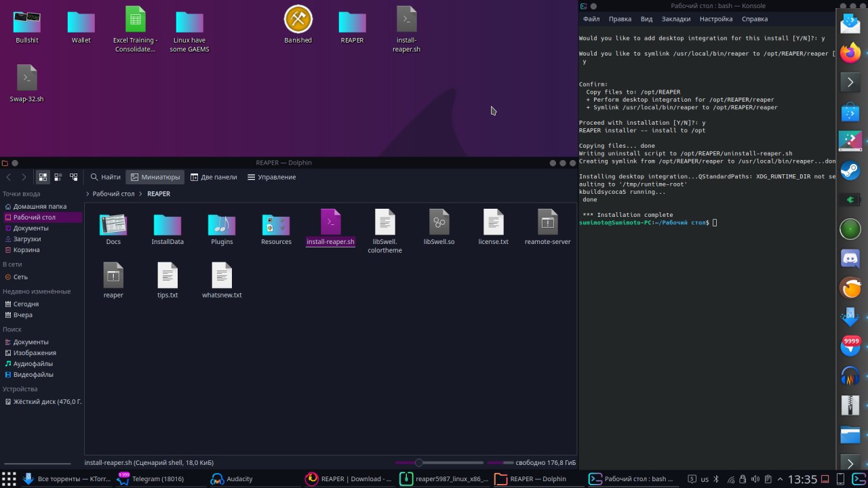Adjust the Dolphin icon zoom slider
Screen dimensions: 868x488
point(441,463)
